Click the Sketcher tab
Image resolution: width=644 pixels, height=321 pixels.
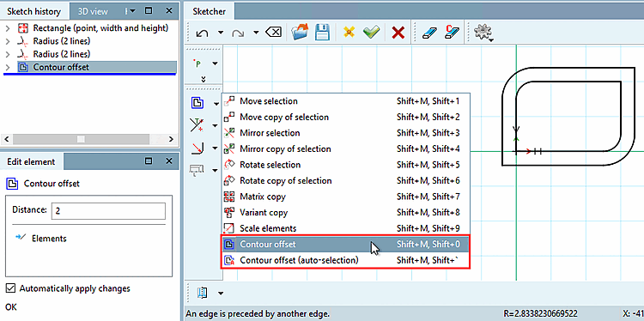click(x=209, y=11)
